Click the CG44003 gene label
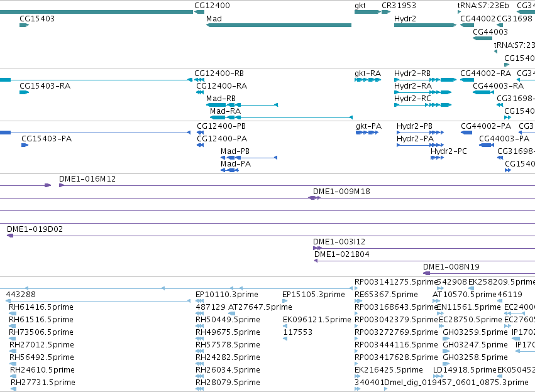 (x=490, y=31)
